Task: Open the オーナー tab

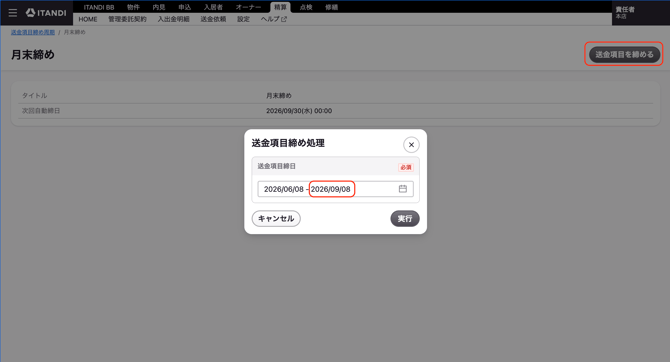Action: [x=248, y=7]
